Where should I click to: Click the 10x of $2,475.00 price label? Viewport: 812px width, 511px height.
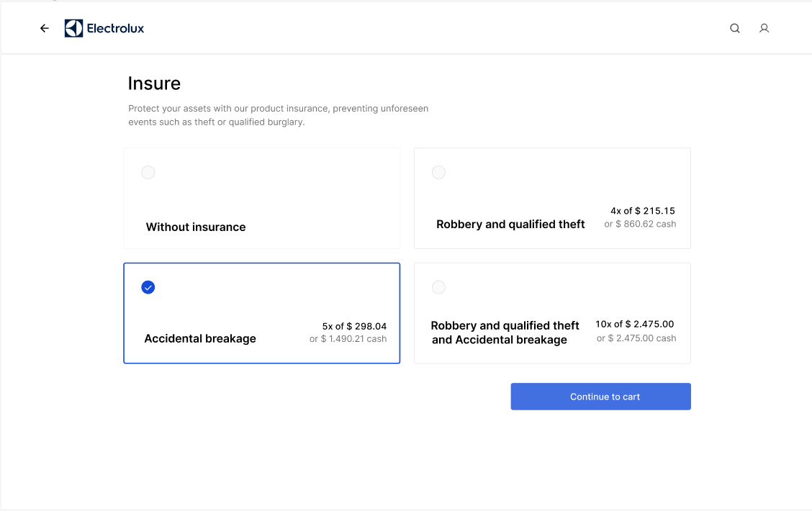(x=634, y=323)
